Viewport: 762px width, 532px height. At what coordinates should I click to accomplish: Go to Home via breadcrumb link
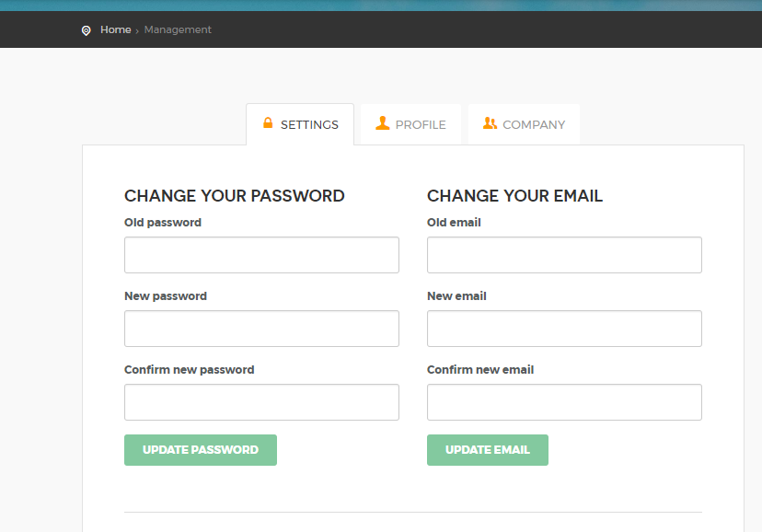(116, 29)
